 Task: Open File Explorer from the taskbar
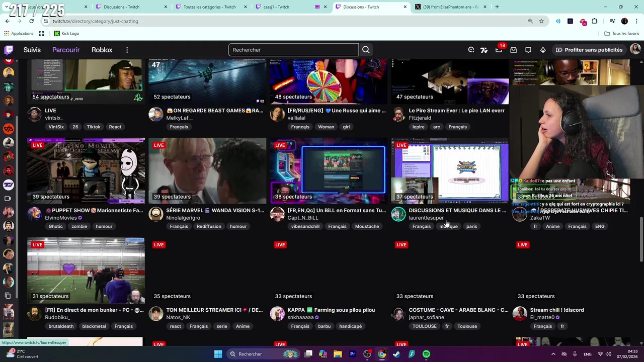pos(338,354)
